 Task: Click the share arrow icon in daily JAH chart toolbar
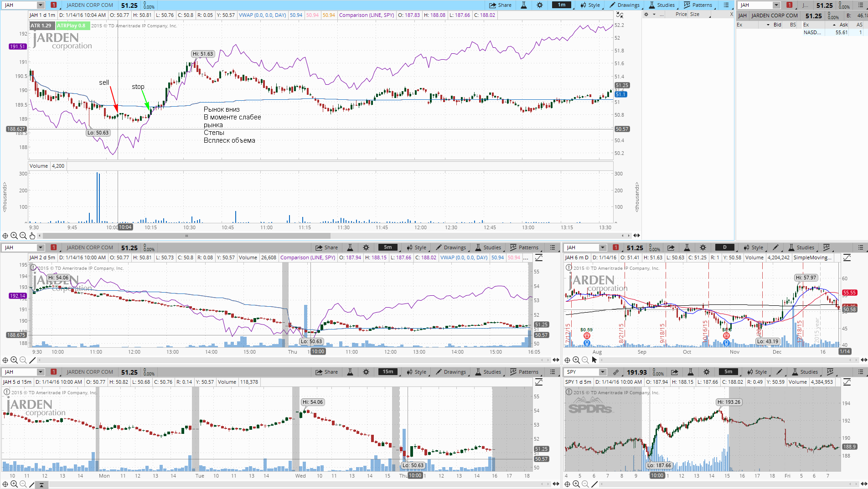pos(671,247)
